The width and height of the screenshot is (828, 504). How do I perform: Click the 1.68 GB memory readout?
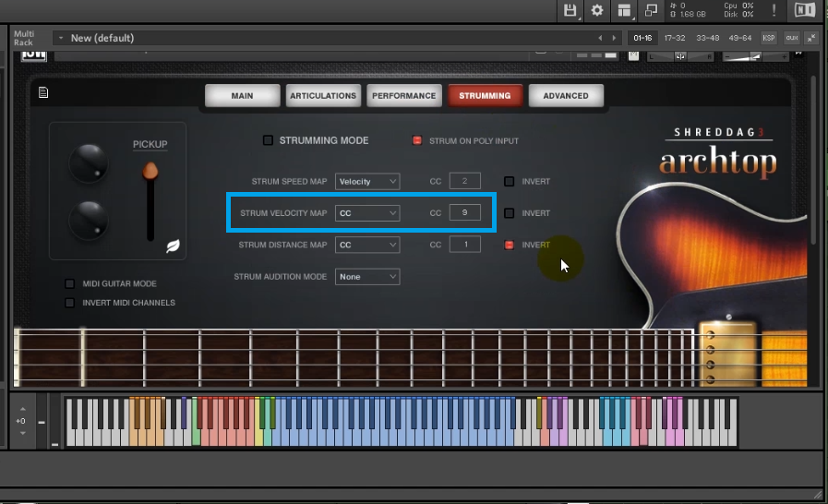(x=688, y=14)
